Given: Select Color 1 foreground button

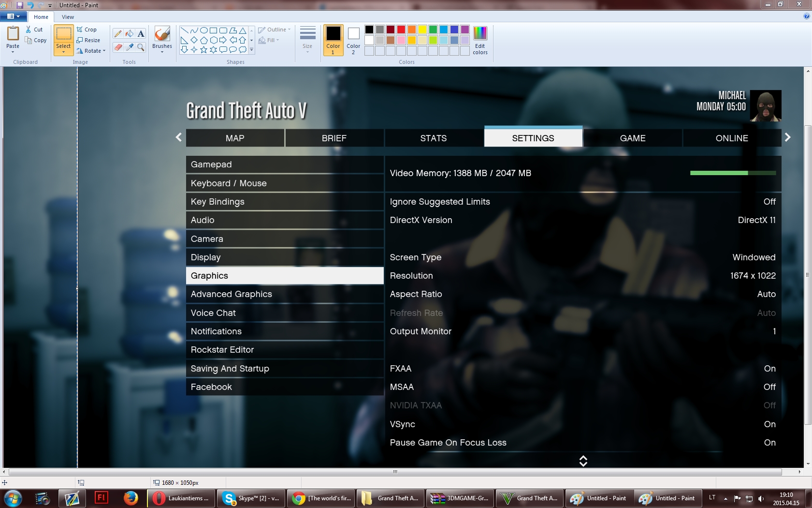Looking at the screenshot, I should coord(333,40).
